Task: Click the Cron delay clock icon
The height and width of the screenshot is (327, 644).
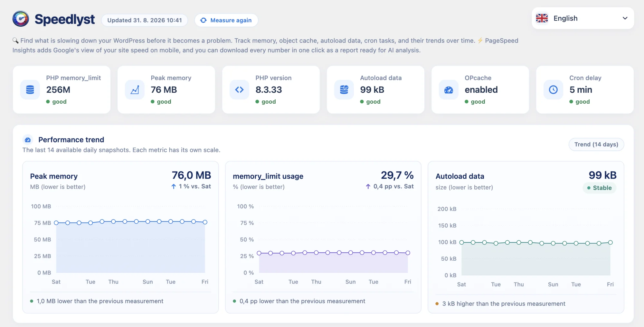Action: (x=553, y=89)
